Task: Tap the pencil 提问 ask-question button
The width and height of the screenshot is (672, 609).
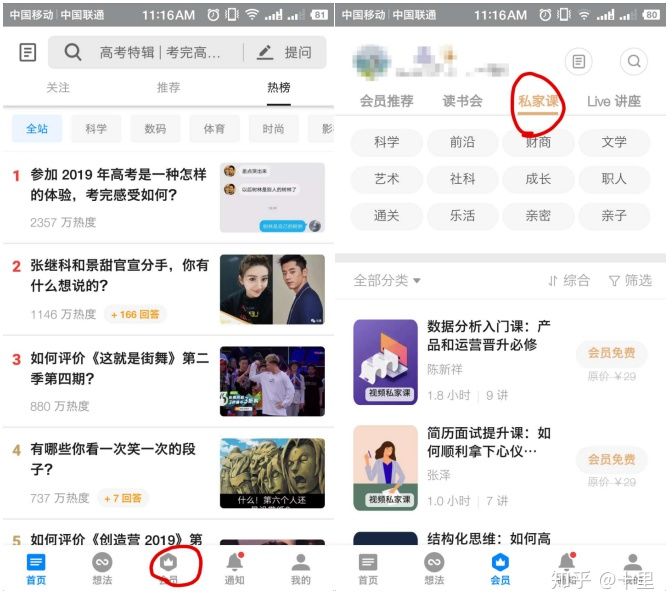Action: 284,53
